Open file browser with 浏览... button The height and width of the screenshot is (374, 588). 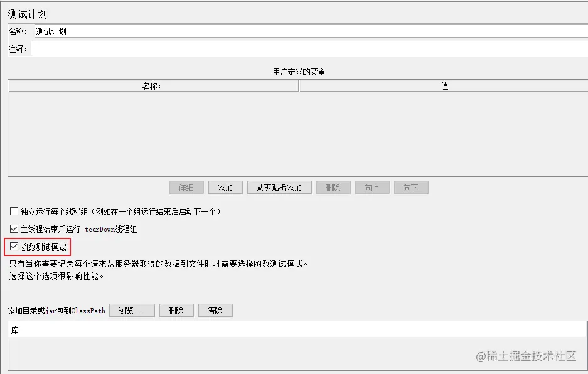pyautogui.click(x=132, y=310)
